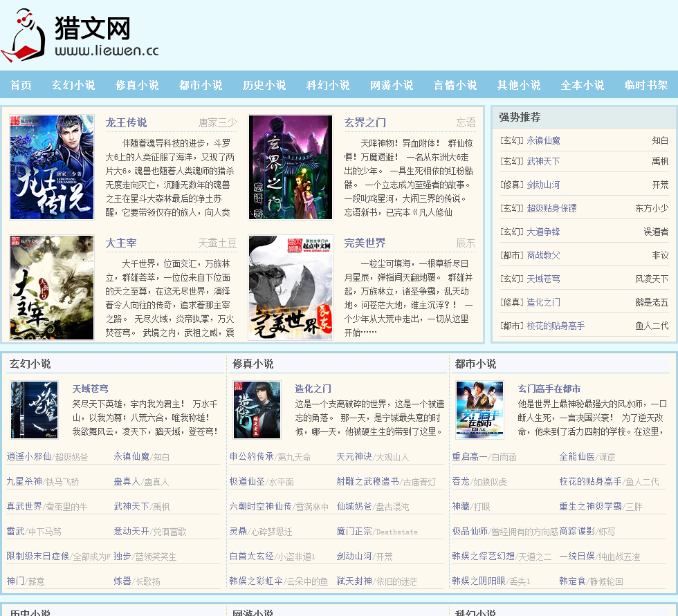
Task: Open the 玄界之门 title link
Action: pos(365,122)
